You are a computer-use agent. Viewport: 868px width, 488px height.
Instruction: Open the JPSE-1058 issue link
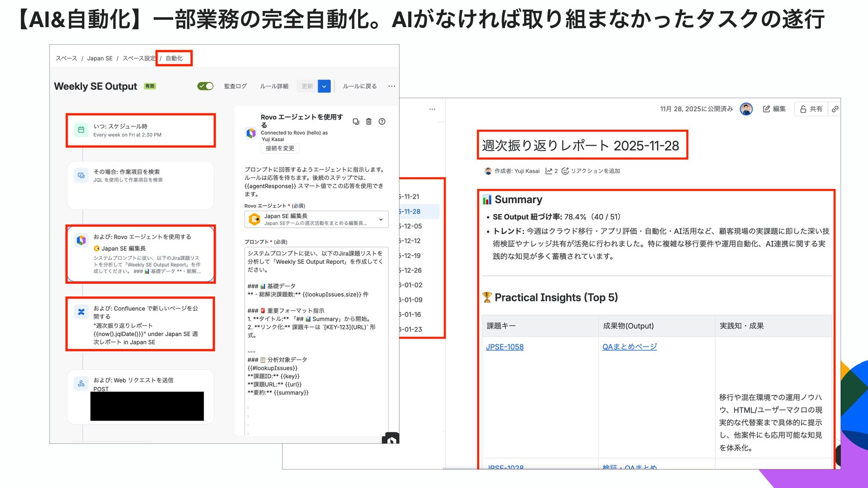coord(505,347)
